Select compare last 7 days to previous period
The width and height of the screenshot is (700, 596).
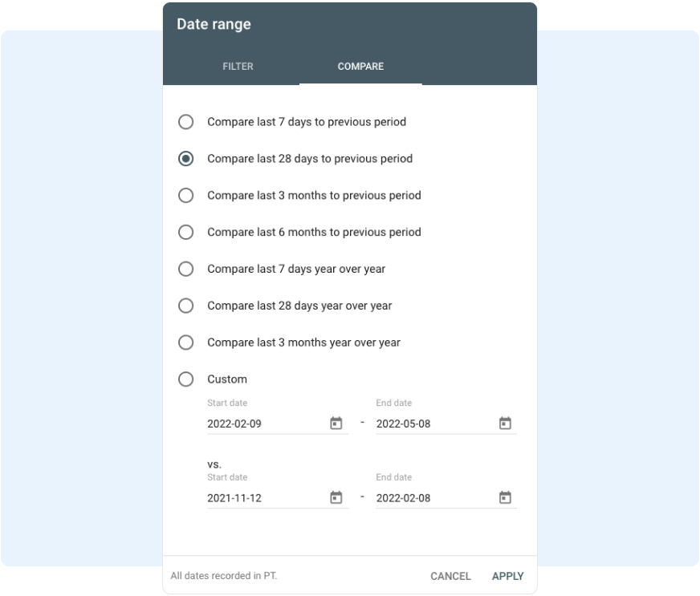[186, 122]
